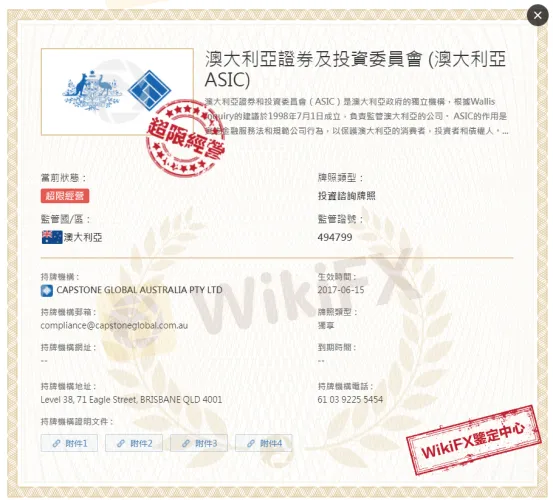
Task: Click the phone number 61 03 9225 5454
Action: (x=350, y=400)
